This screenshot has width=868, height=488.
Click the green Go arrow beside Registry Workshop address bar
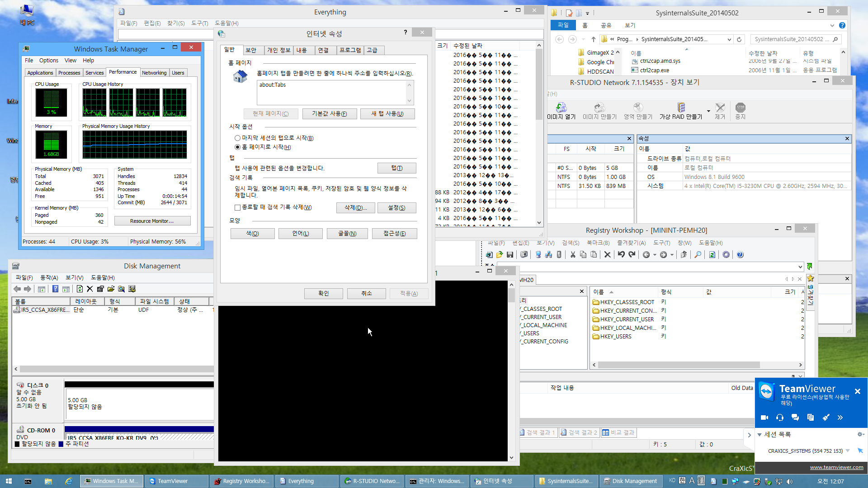tap(810, 267)
